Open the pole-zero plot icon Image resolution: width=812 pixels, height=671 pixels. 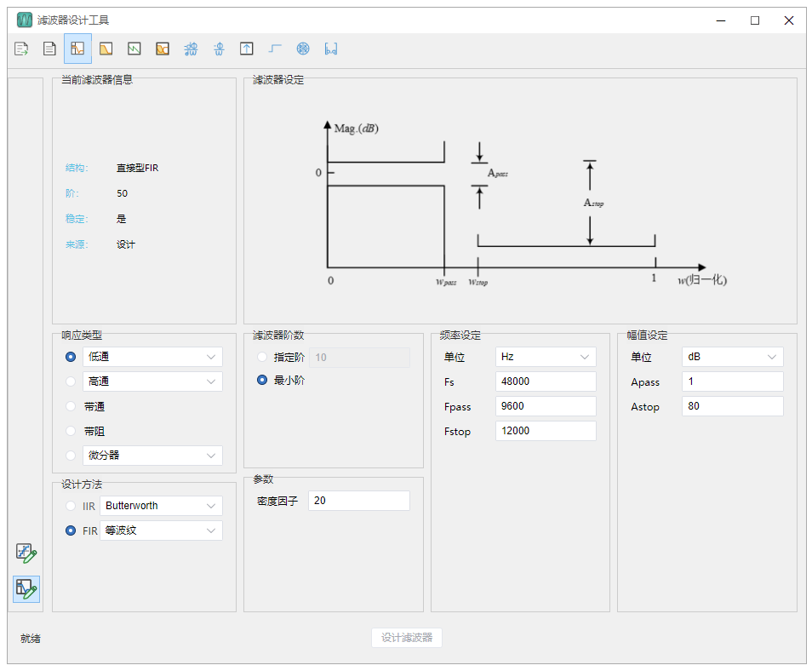(303, 49)
